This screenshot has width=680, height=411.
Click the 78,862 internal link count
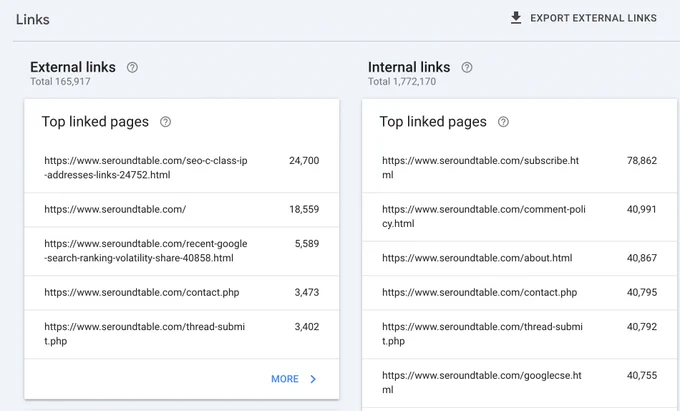click(642, 160)
